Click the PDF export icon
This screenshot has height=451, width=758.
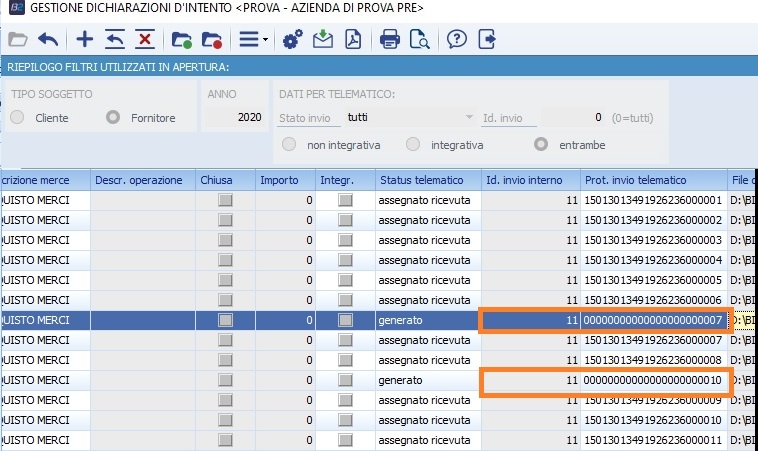point(353,40)
